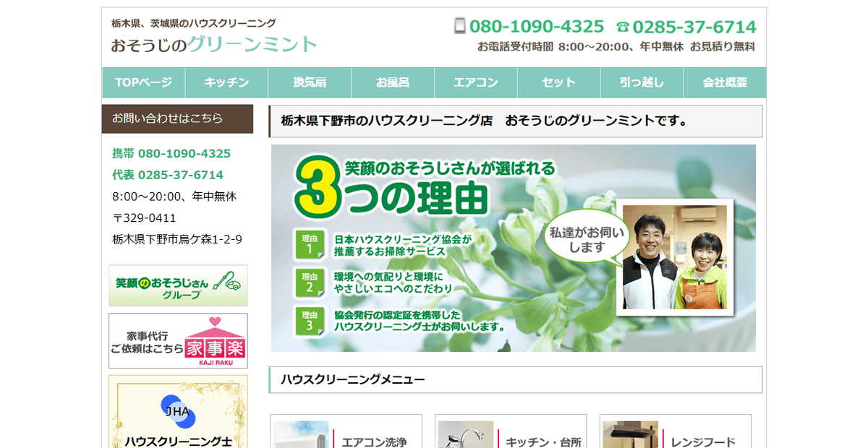Click the JHA blue circle logo
The height and width of the screenshot is (448, 868).
178,412
